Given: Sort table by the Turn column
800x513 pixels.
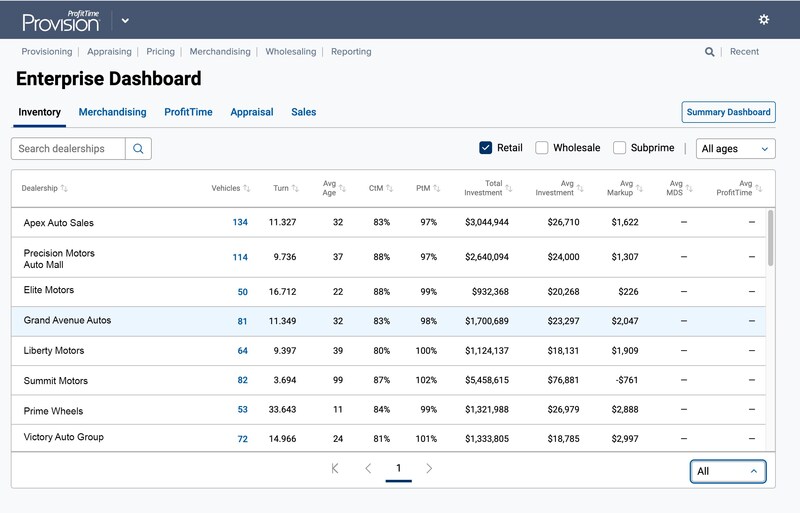Looking at the screenshot, I should coord(295,188).
